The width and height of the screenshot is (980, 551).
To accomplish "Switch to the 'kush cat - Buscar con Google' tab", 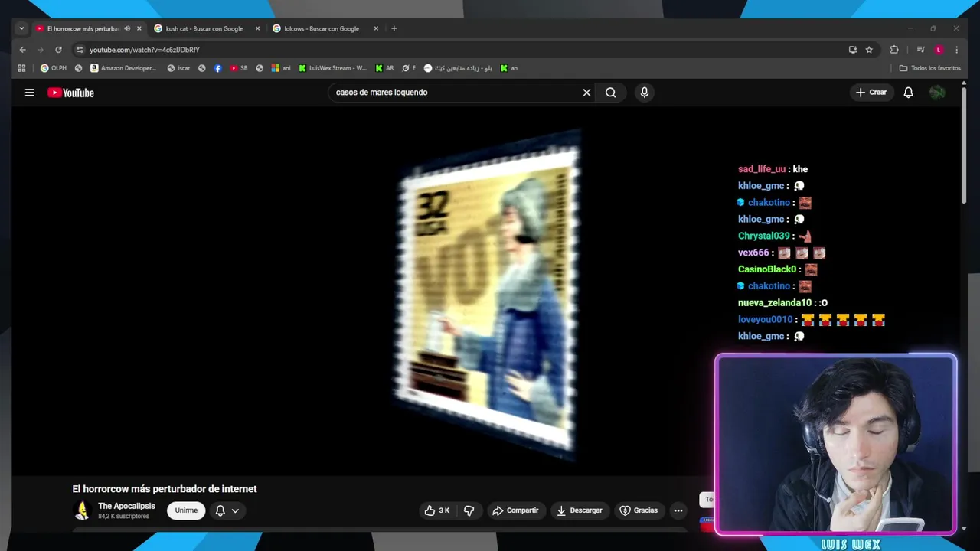I will point(204,28).
